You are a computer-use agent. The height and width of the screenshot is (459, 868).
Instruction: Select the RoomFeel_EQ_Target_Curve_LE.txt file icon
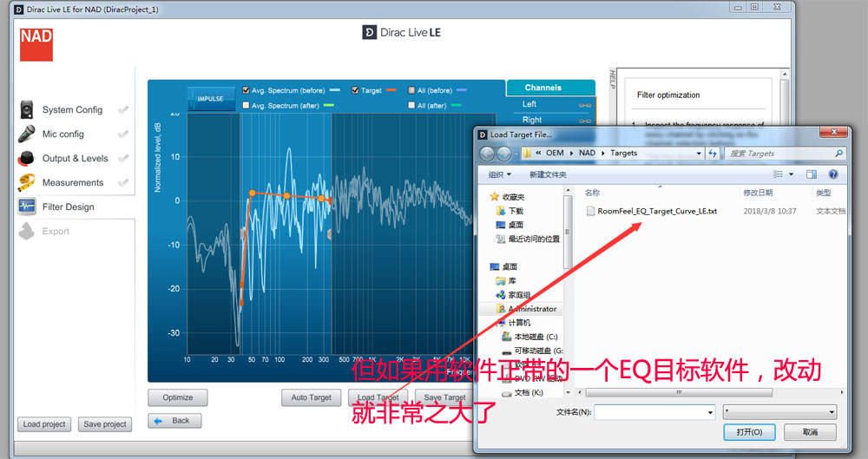pyautogui.click(x=590, y=211)
